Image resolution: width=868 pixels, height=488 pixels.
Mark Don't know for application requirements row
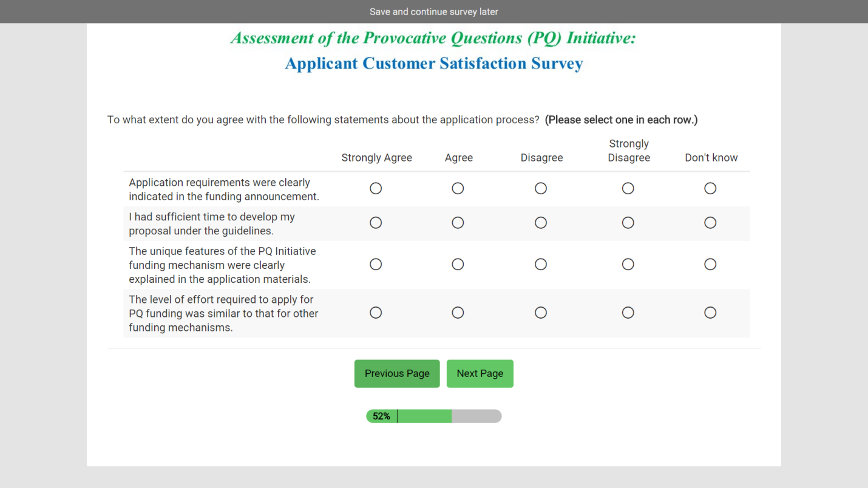point(710,189)
